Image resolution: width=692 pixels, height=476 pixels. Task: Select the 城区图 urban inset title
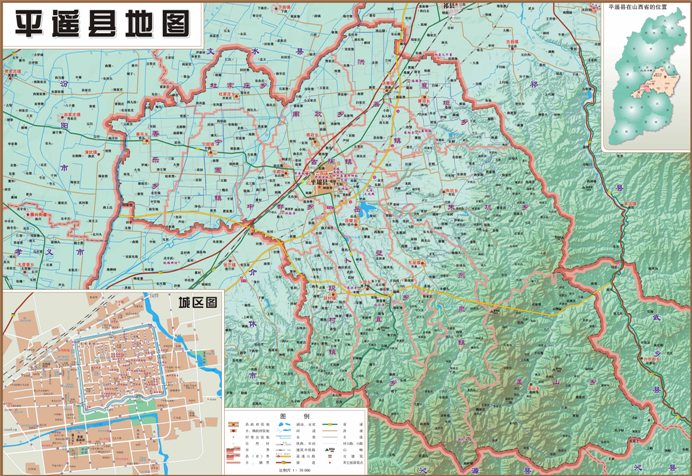pos(198,303)
